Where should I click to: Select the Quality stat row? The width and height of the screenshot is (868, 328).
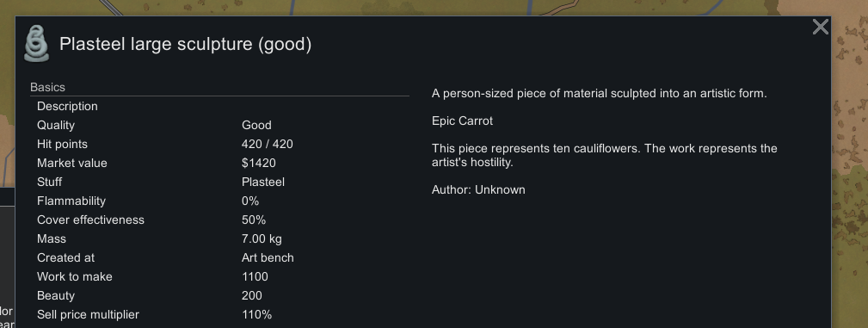point(219,125)
